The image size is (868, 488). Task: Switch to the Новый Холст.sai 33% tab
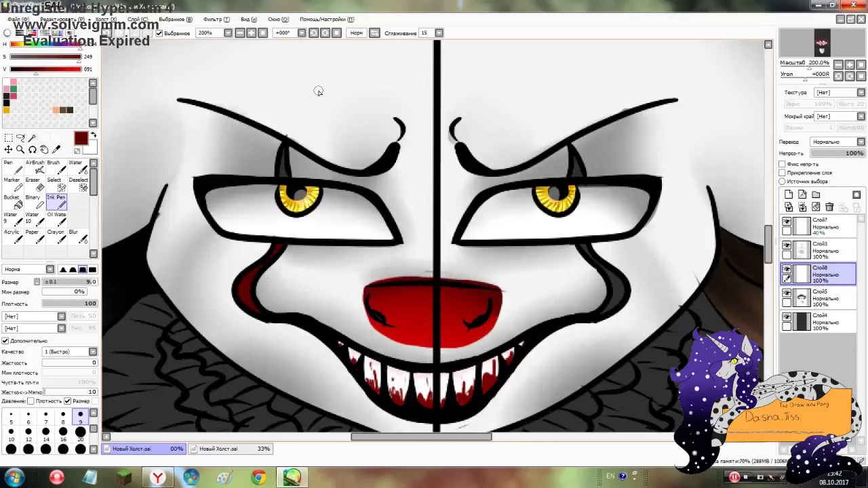231,449
